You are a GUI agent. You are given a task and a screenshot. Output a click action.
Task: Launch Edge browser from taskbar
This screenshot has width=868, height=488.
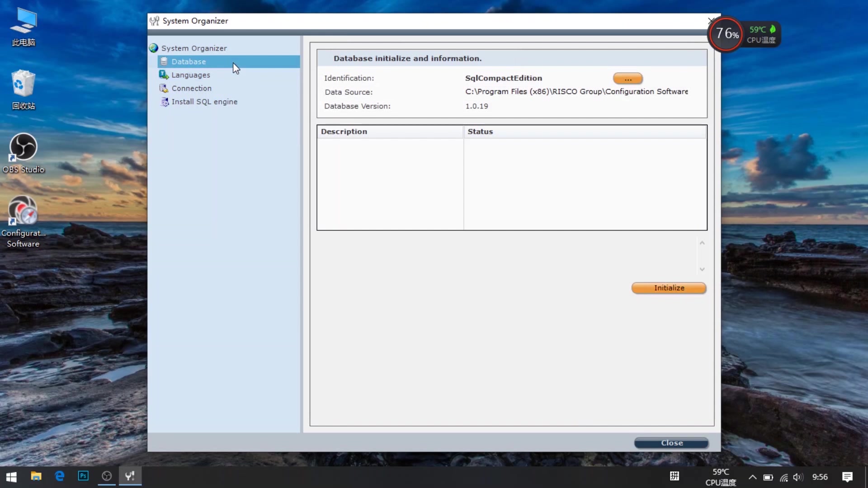[x=60, y=476]
